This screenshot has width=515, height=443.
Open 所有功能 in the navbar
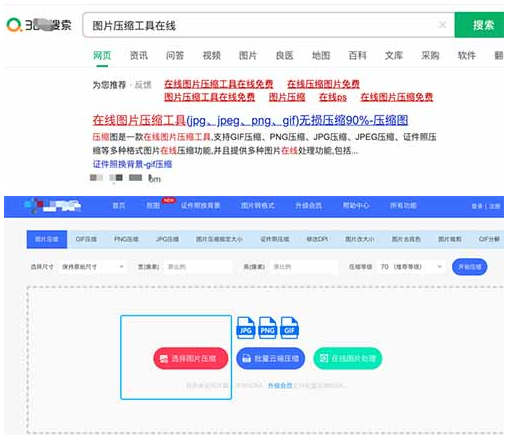[403, 206]
